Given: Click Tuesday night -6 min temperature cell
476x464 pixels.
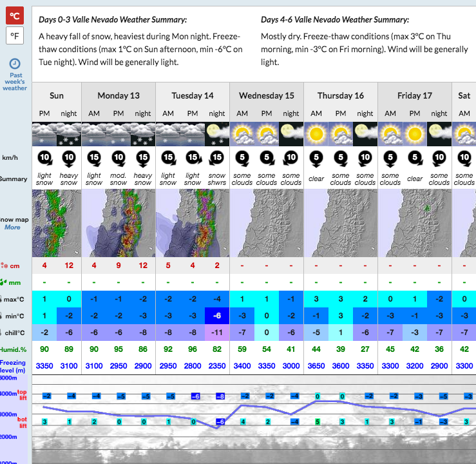Looking at the screenshot, I should tap(217, 316).
